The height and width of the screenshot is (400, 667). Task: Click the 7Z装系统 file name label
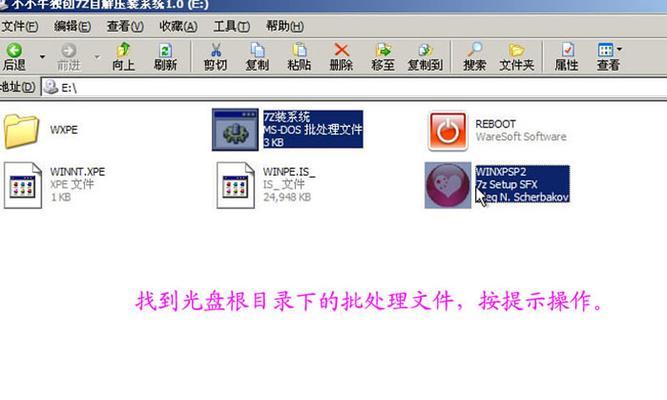287,117
